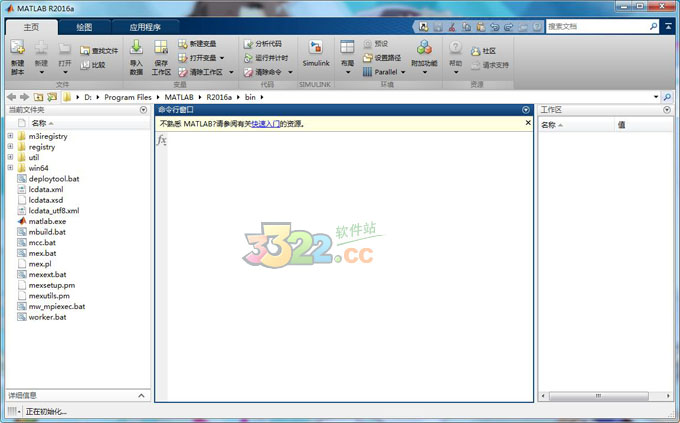
Task: Click the 预设 Preferences gear icon
Action: tap(368, 44)
